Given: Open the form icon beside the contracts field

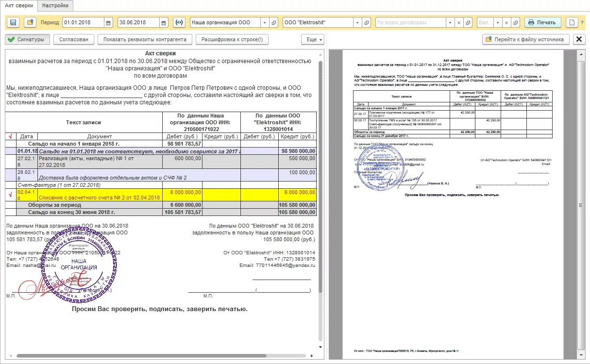Looking at the screenshot, I should pos(468,22).
